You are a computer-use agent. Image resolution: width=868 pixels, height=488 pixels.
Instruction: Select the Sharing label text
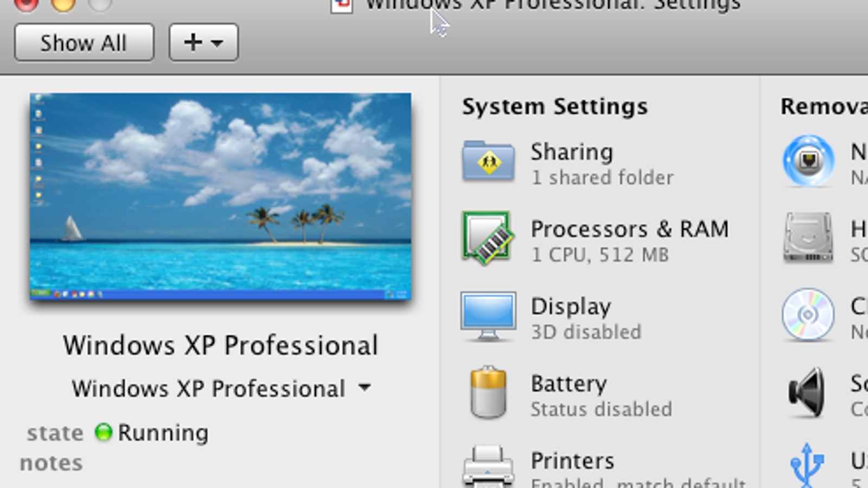(x=572, y=152)
